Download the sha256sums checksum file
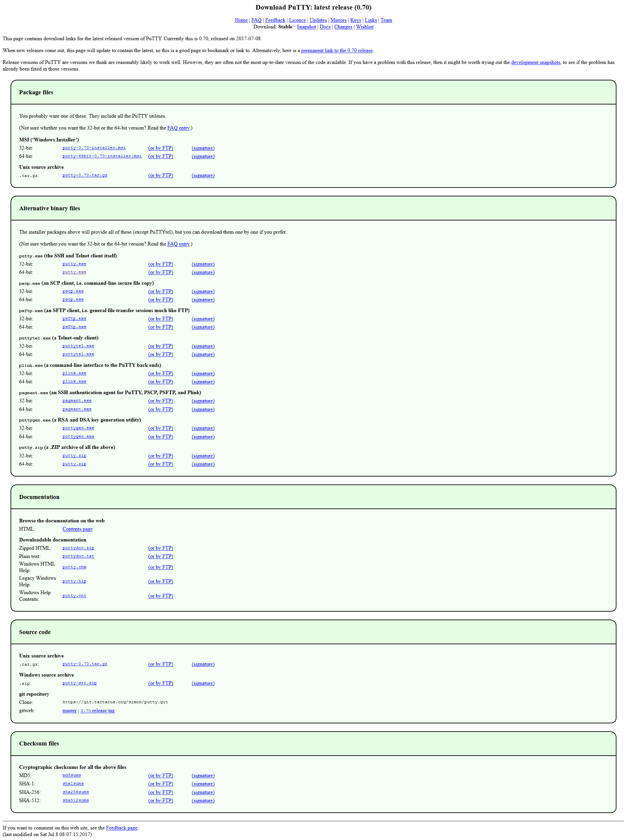Screen dimensions: 627x840 [x=75, y=792]
